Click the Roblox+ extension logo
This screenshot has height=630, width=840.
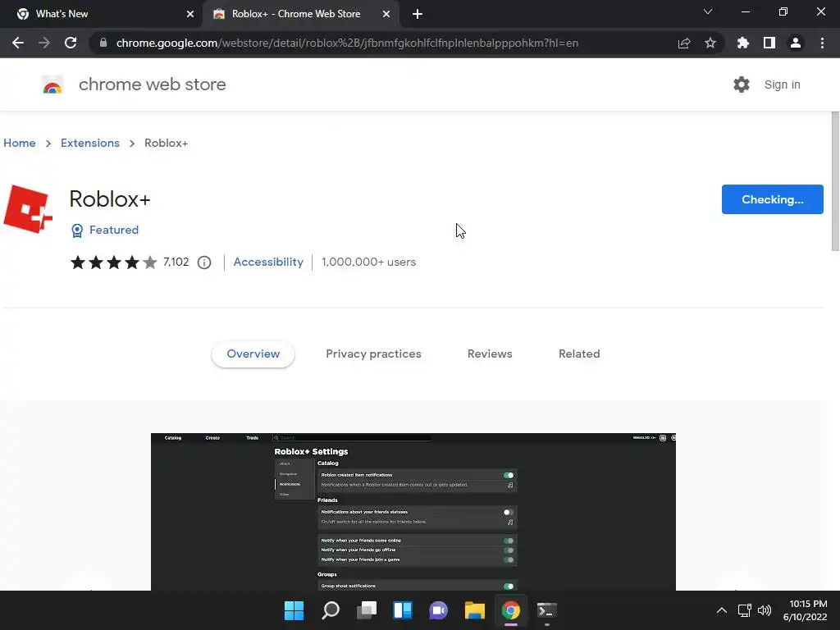coord(28,209)
